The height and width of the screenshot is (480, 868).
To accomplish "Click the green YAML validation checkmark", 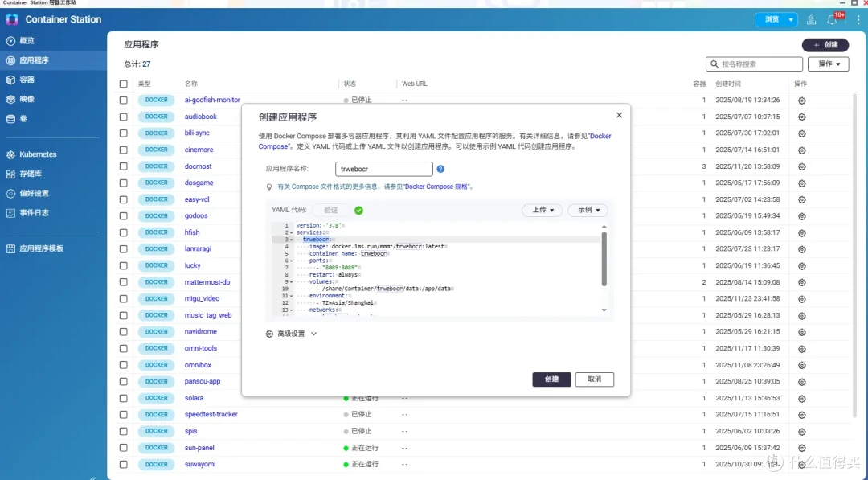I will (x=358, y=211).
